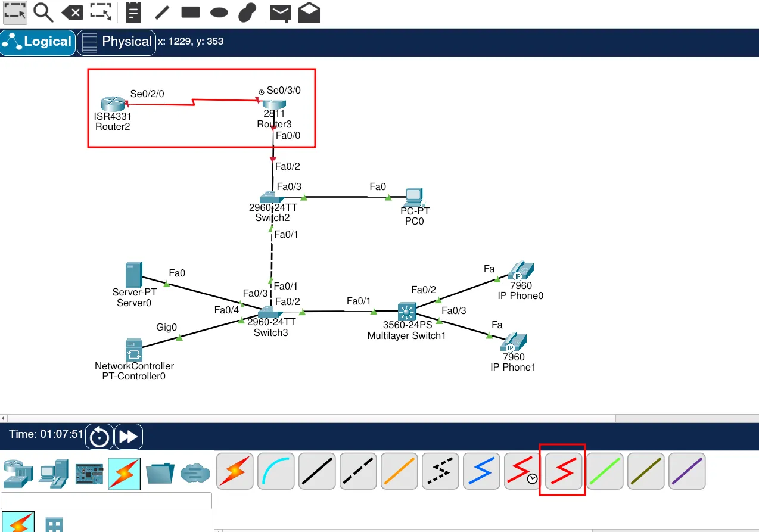The width and height of the screenshot is (759, 532).
Task: Select Copper Cross-Over dashed cable
Action: (358, 471)
